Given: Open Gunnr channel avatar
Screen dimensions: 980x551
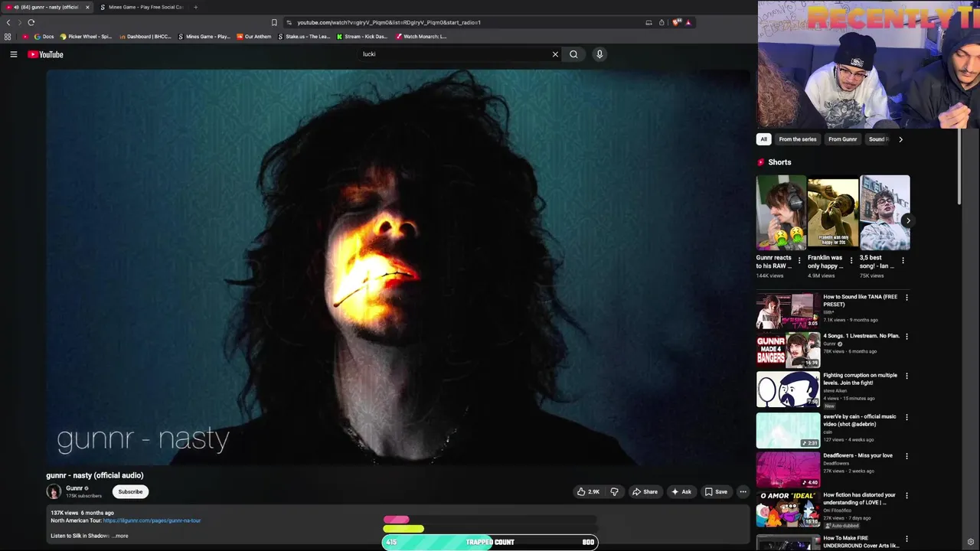Looking at the screenshot, I should (x=54, y=491).
